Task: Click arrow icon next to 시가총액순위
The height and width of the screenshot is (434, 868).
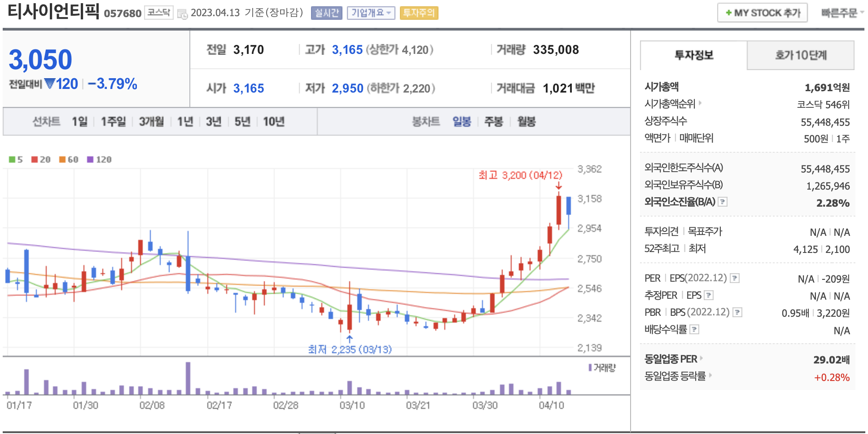Action: click(700, 103)
